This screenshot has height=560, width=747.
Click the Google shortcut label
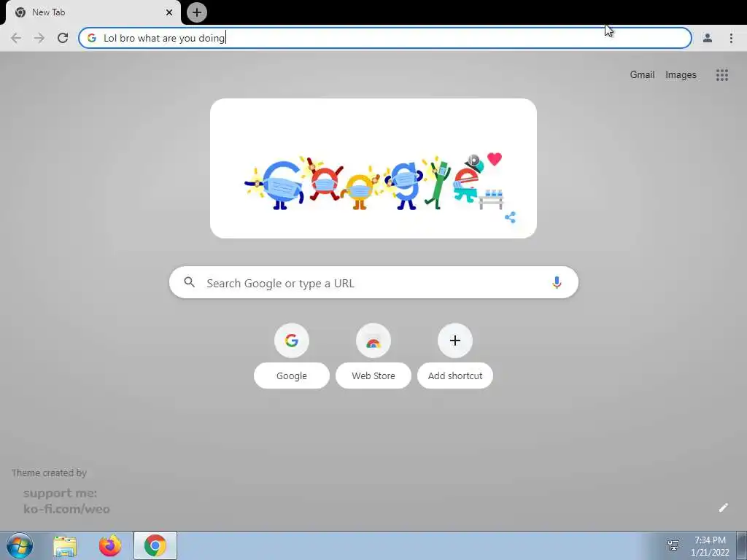pos(292,376)
